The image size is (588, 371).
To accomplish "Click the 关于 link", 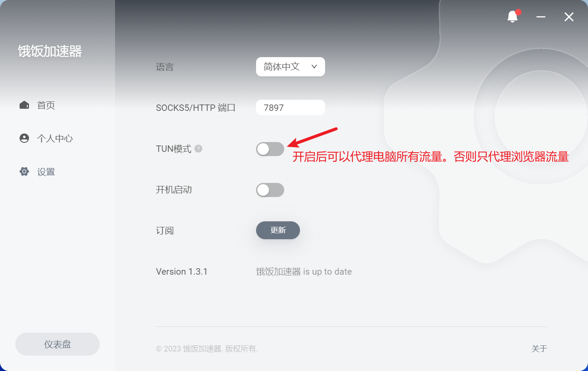I will (539, 349).
